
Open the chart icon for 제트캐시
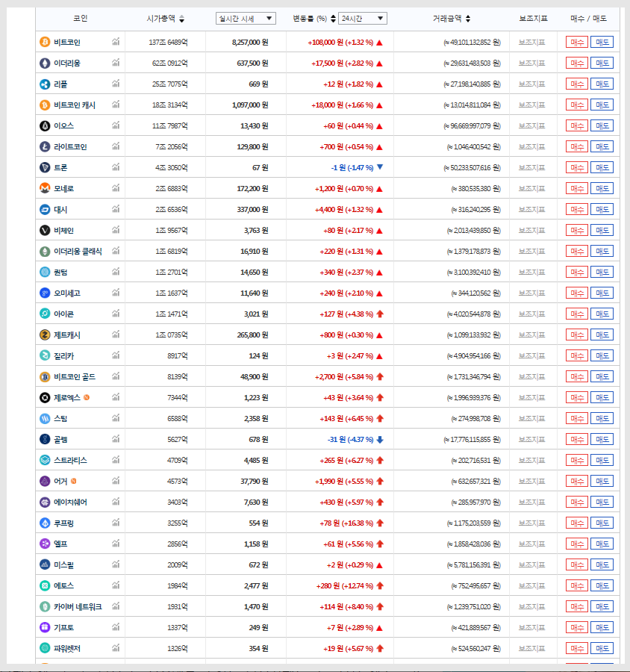click(116, 335)
